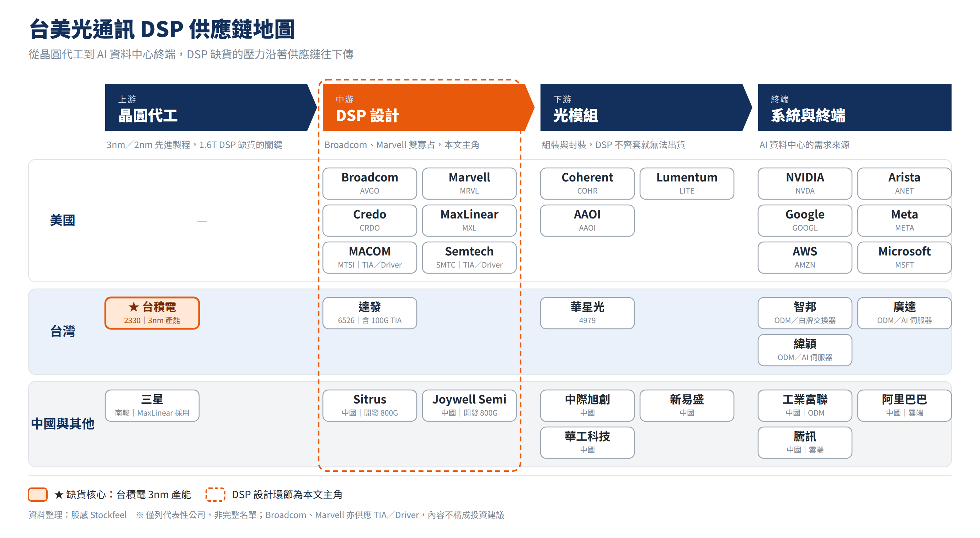
Task: Click the AAOI card
Action: (587, 221)
